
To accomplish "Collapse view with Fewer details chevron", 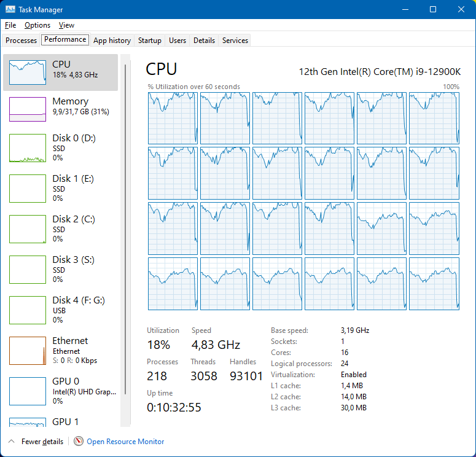I will (x=12, y=441).
